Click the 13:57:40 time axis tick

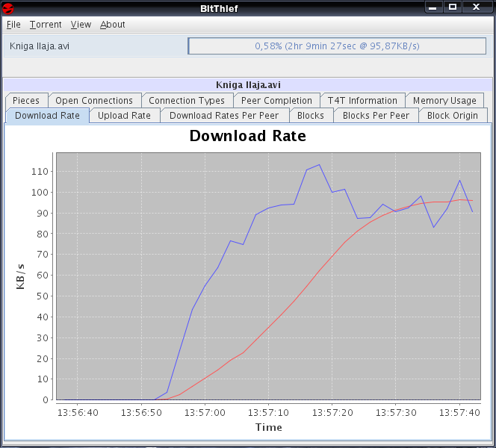(x=459, y=413)
